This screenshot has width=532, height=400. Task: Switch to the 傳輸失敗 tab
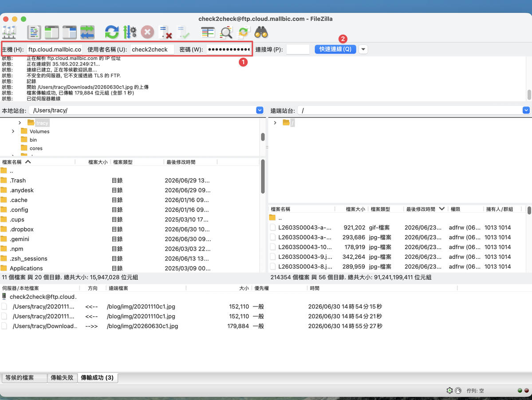click(62, 378)
